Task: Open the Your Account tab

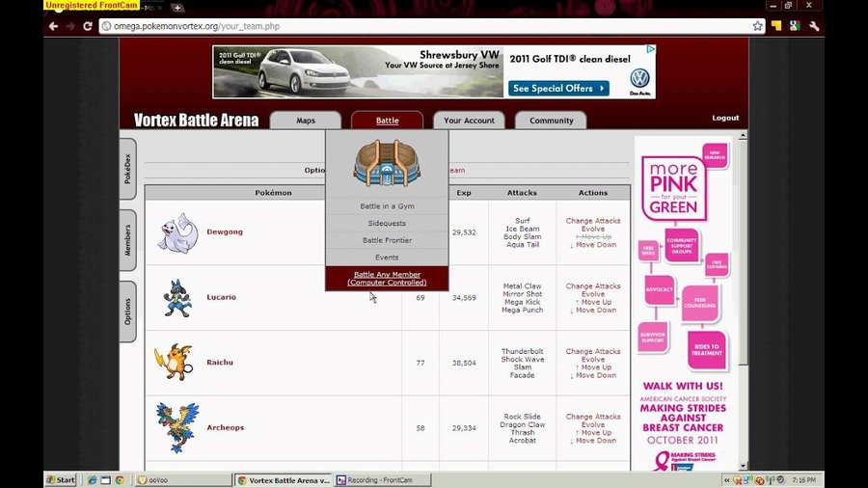Action: point(469,121)
